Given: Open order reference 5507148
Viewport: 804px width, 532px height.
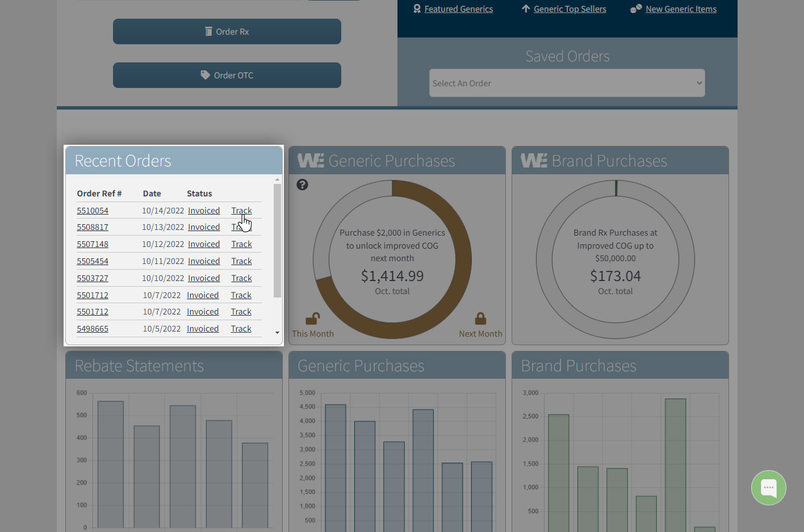Looking at the screenshot, I should coord(93,244).
